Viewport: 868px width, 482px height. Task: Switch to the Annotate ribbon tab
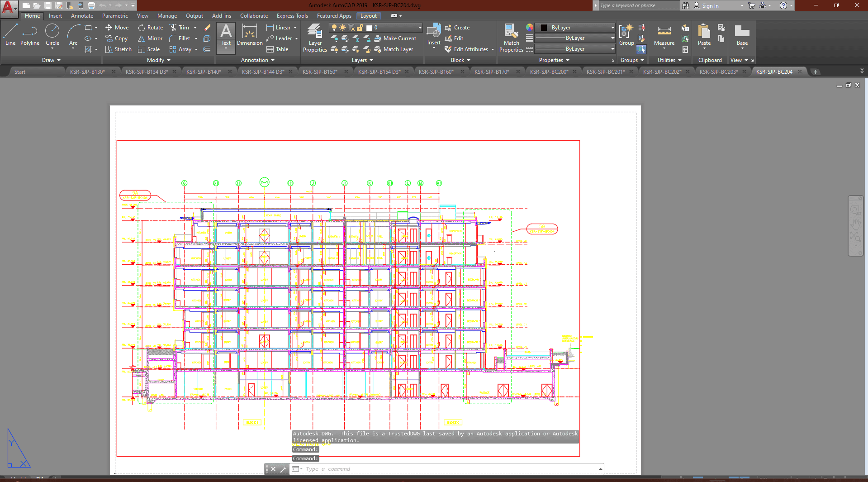point(82,16)
